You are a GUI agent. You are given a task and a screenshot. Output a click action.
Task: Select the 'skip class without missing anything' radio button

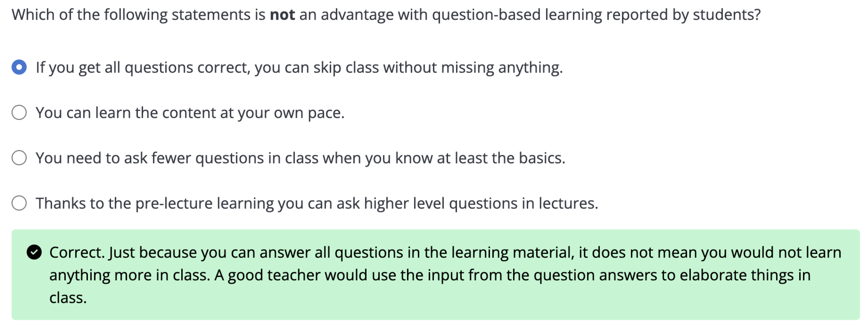pyautogui.click(x=19, y=67)
